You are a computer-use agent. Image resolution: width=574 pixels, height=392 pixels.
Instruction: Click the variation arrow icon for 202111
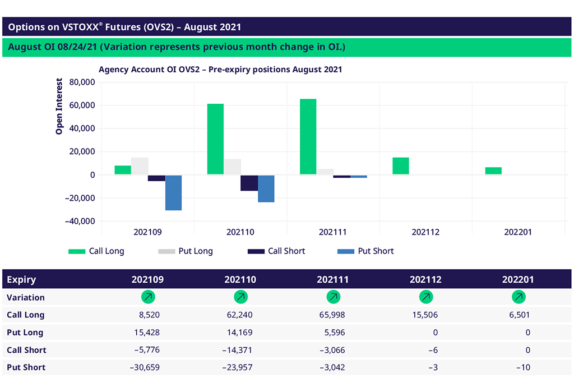333,297
